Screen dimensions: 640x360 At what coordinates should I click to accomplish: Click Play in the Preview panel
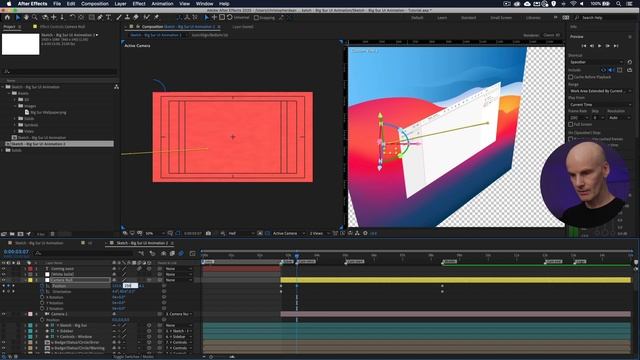(x=600, y=46)
